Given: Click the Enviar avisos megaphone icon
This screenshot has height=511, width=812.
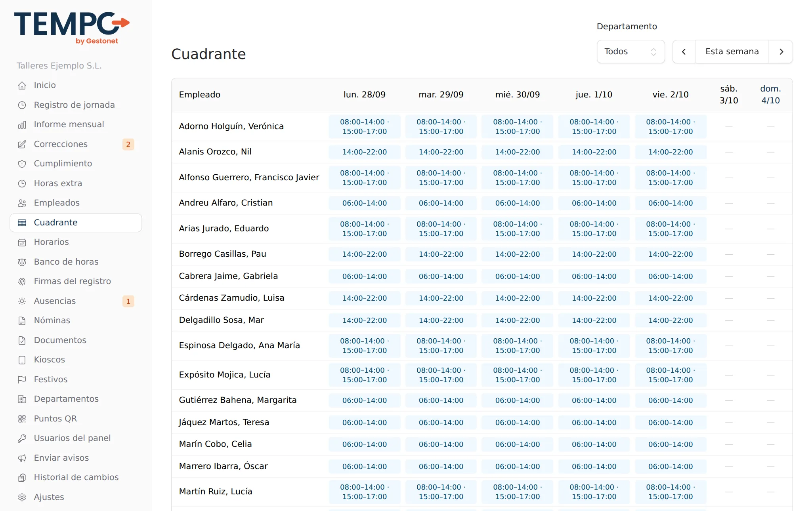Looking at the screenshot, I should point(22,458).
